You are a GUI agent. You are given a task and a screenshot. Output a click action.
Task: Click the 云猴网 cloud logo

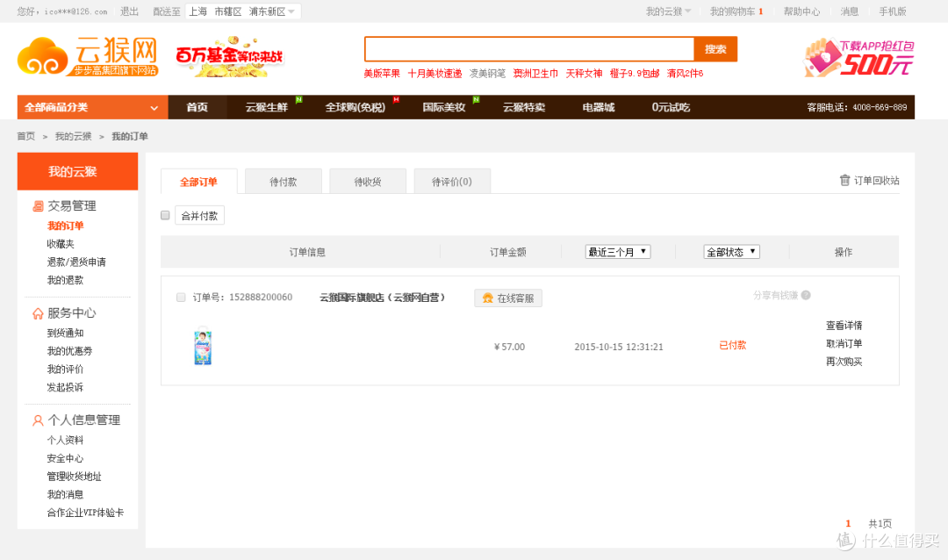pyautogui.click(x=88, y=56)
